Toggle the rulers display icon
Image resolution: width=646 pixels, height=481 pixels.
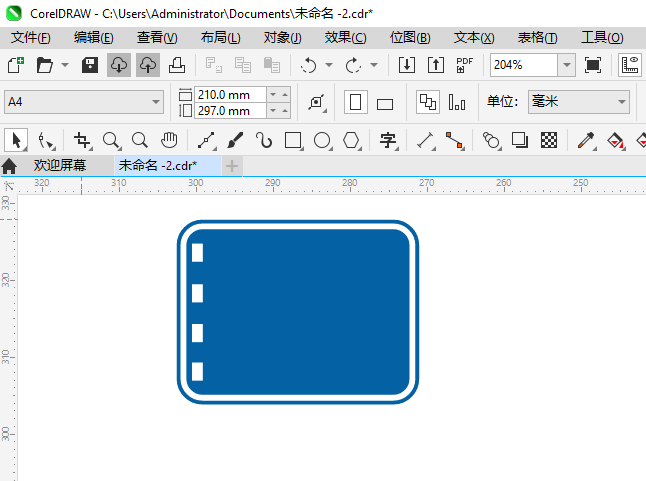point(630,65)
